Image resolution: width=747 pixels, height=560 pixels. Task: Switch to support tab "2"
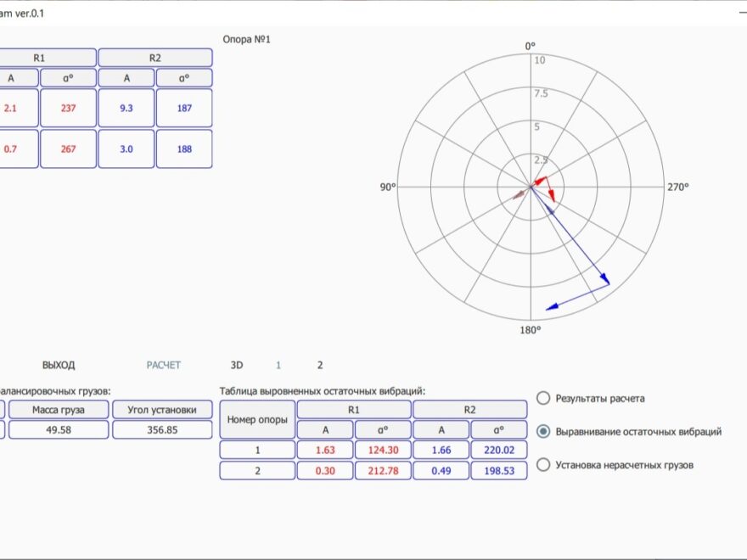coord(320,365)
